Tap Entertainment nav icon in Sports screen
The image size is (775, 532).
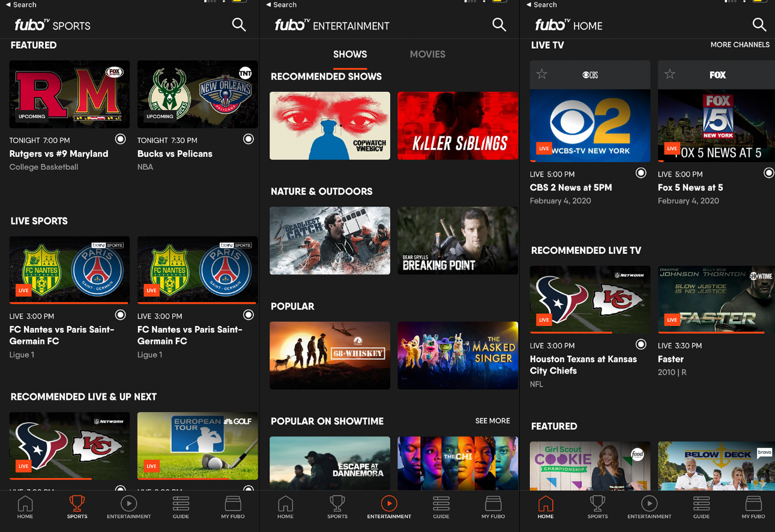click(128, 507)
